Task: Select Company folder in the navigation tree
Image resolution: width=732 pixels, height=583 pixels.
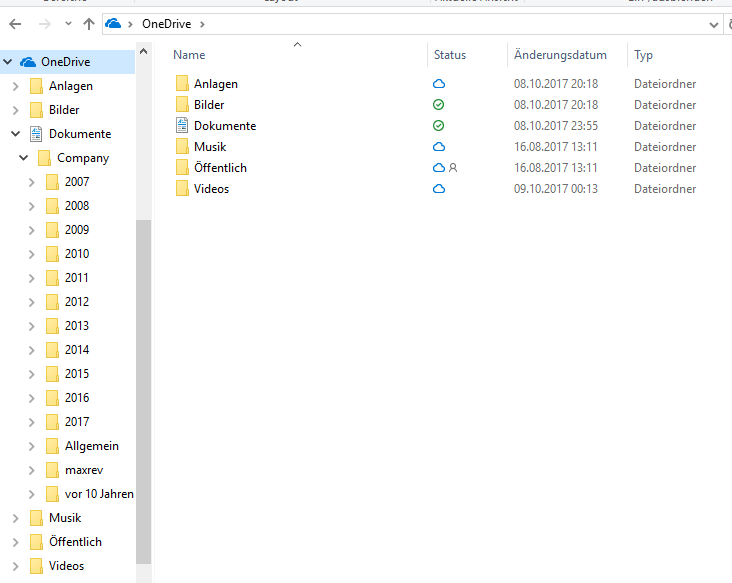Action: 83,158
